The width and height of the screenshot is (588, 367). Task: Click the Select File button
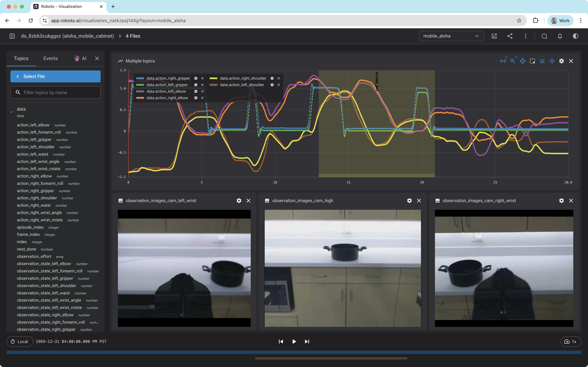tap(55, 76)
